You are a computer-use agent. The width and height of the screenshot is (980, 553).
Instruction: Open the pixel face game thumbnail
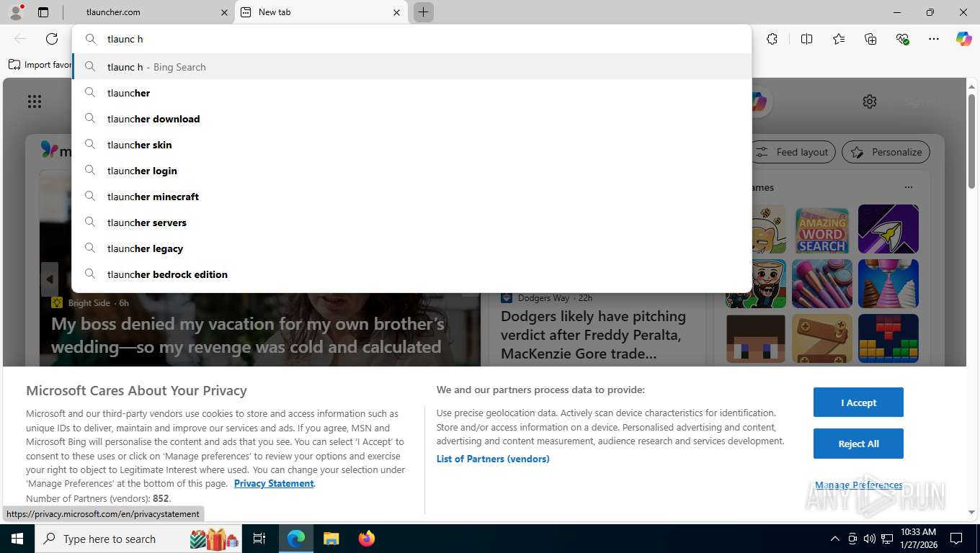click(x=756, y=338)
